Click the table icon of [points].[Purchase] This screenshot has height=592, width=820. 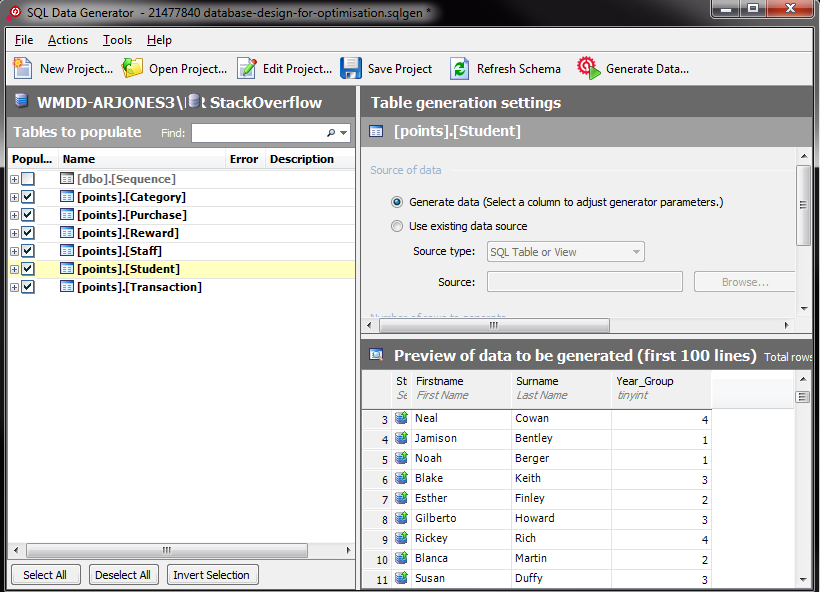(x=67, y=214)
